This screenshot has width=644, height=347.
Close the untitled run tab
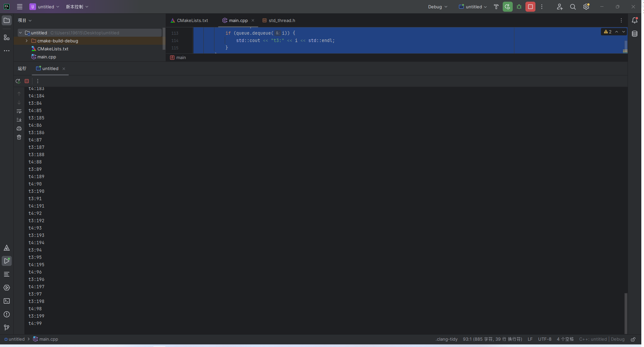click(x=64, y=69)
